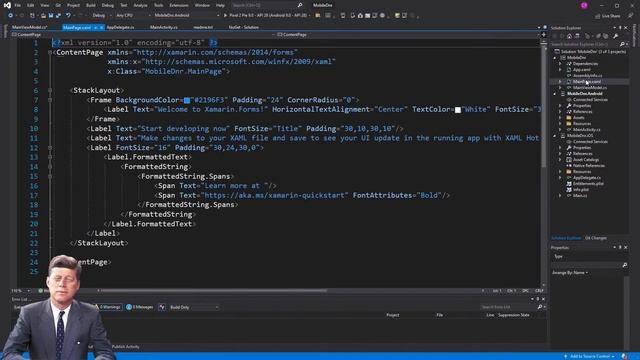Click the Navigate Backward toolbar icon

pyautogui.click(x=10, y=16)
